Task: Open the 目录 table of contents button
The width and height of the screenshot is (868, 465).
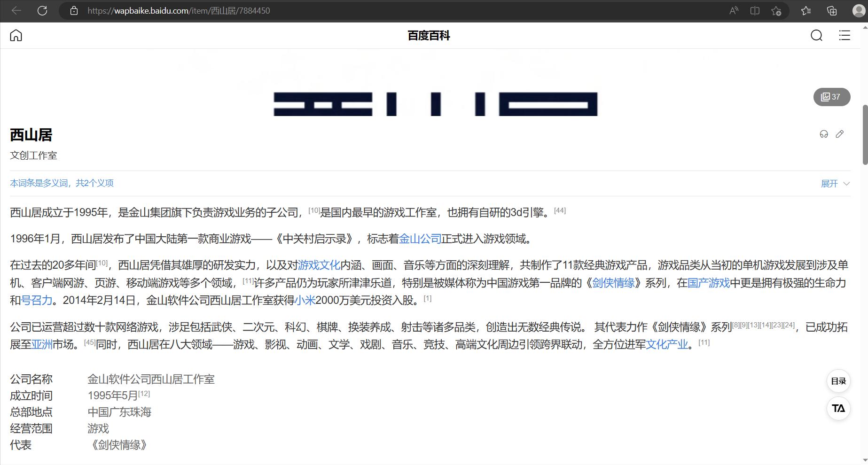Action: [x=838, y=381]
